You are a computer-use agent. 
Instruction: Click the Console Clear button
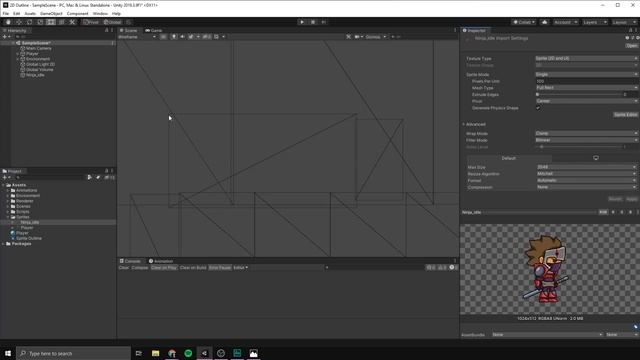124,268
